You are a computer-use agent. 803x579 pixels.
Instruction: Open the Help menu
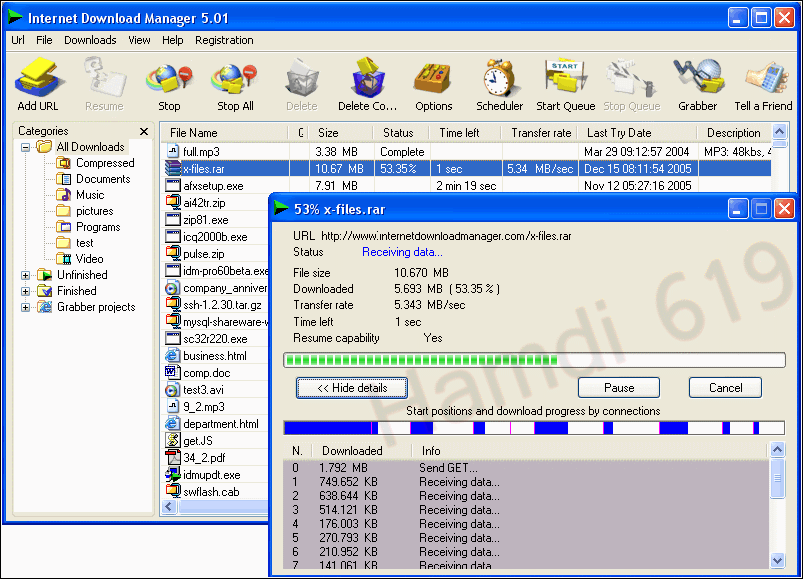173,40
